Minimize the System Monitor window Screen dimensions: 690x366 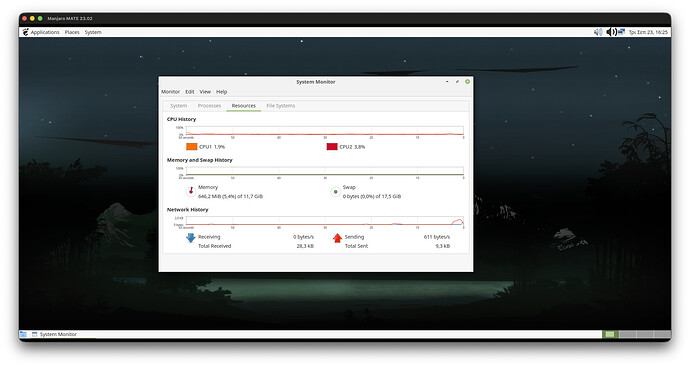(x=447, y=82)
